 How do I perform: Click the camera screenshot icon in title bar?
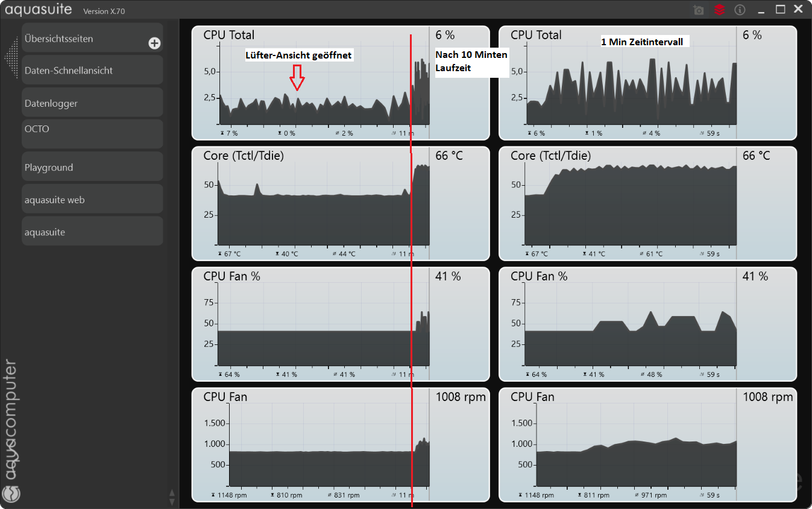pyautogui.click(x=699, y=10)
